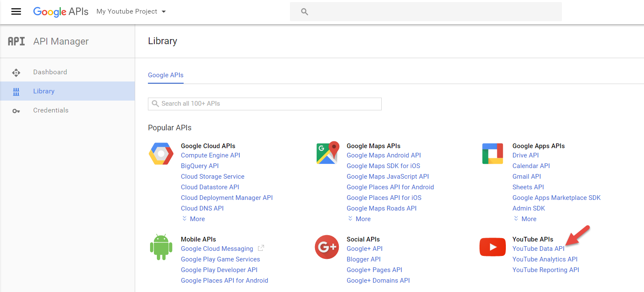
Task: Click the Credentials key icon
Action: (x=16, y=111)
